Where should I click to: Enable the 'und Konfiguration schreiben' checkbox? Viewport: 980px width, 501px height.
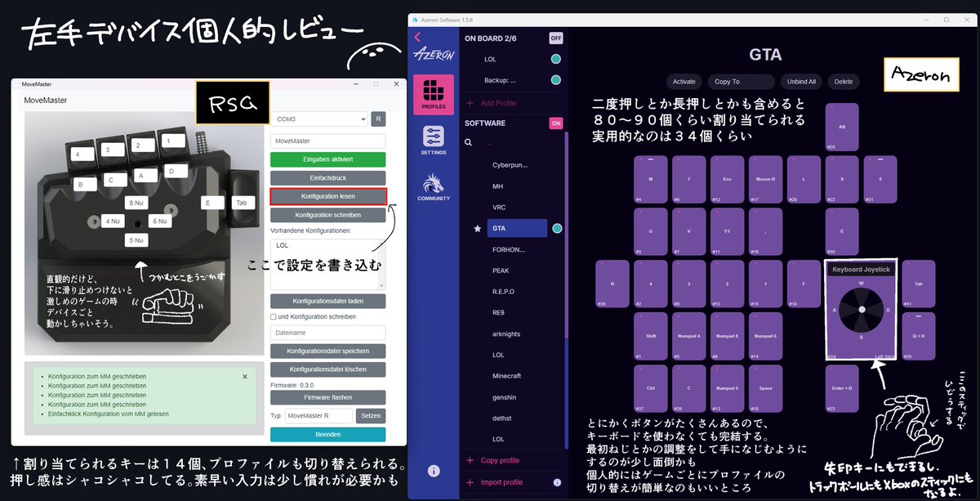(273, 318)
